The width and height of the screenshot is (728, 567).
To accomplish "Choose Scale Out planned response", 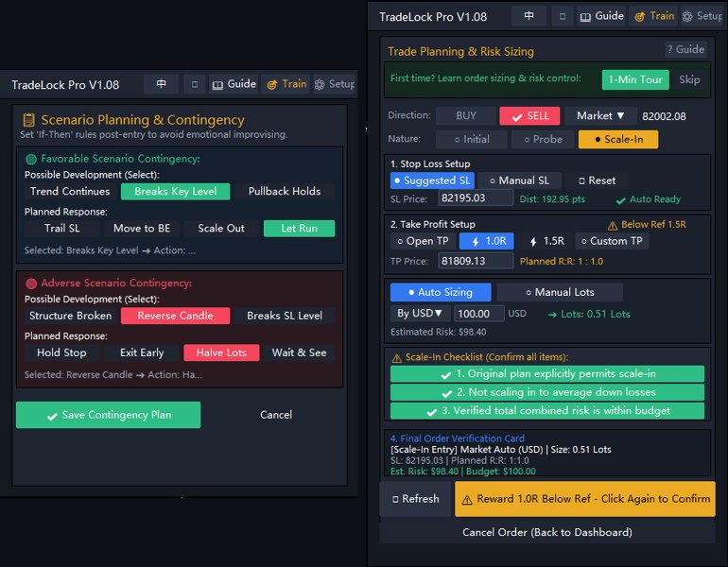I will coord(221,229).
